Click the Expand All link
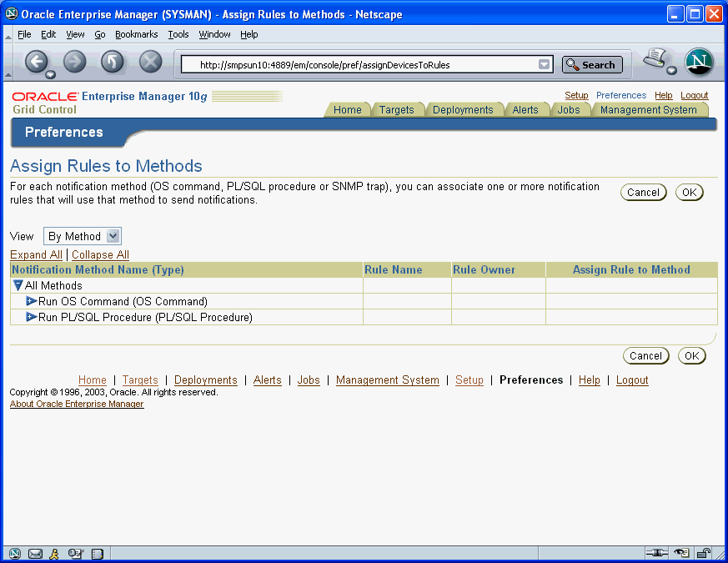The image size is (728, 563). click(x=36, y=255)
